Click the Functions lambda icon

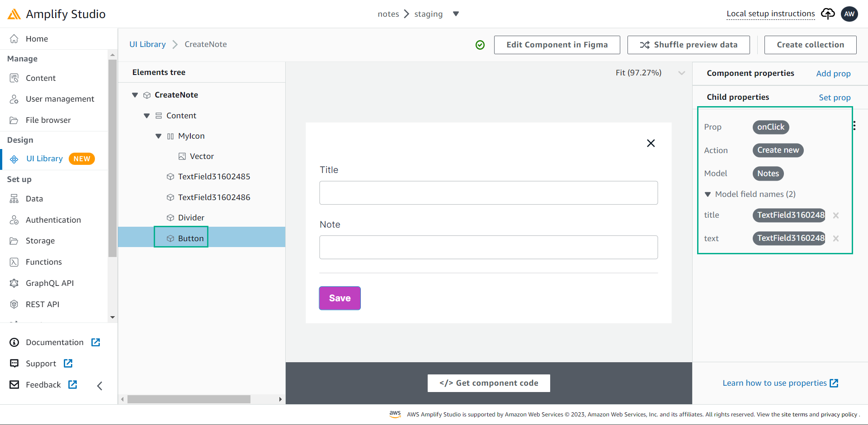(x=14, y=262)
